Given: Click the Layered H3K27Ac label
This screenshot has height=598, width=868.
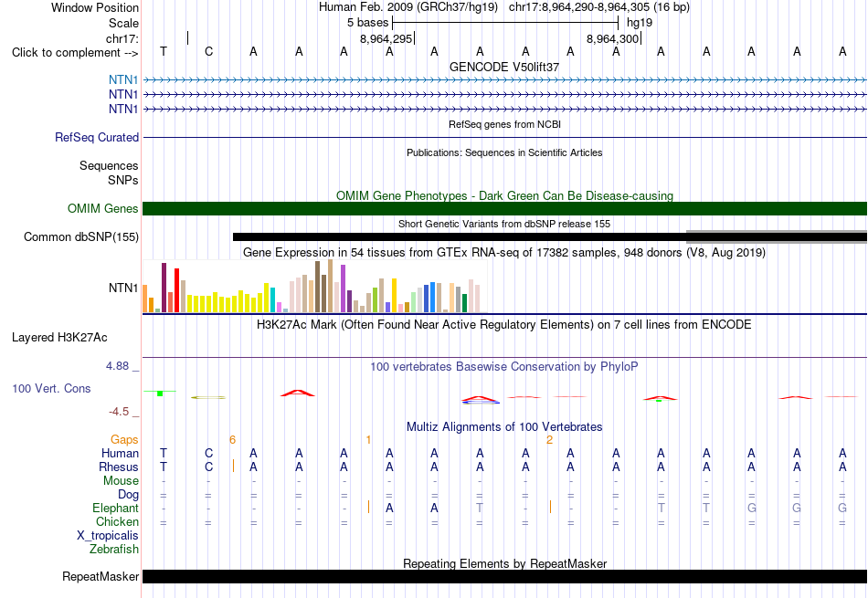Looking at the screenshot, I should [x=59, y=338].
